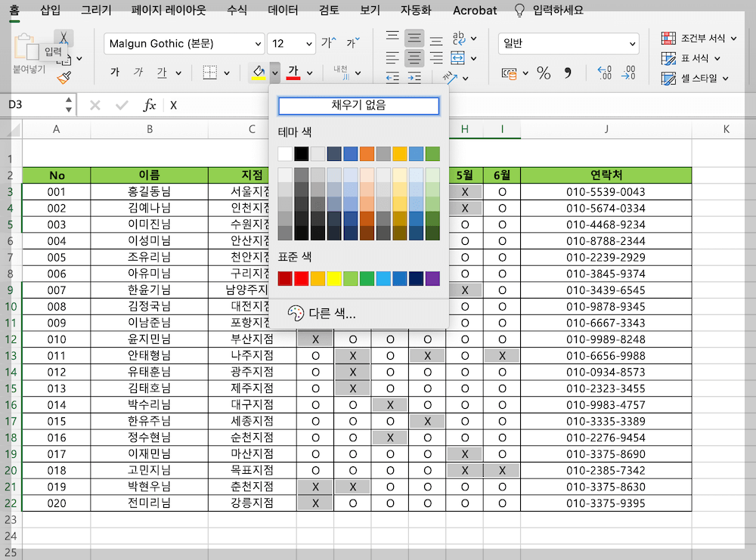The width and height of the screenshot is (756, 560).
Task: Open the font color dropdown arrow
Action: click(309, 73)
